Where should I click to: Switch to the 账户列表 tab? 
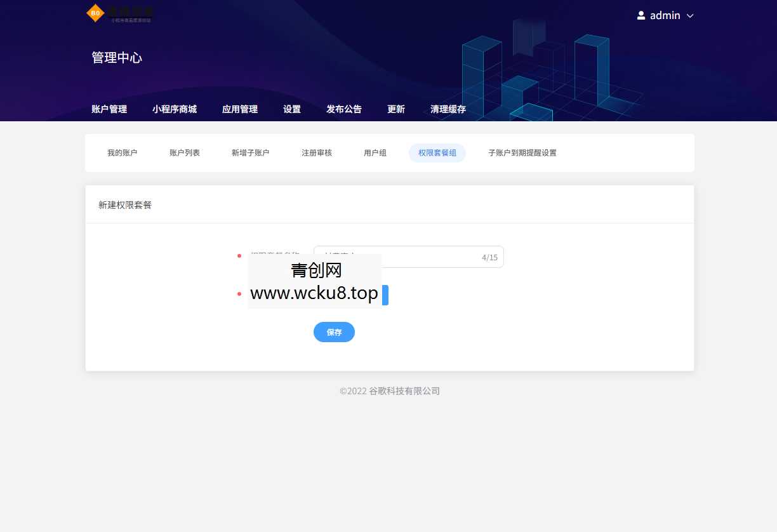pyautogui.click(x=185, y=152)
